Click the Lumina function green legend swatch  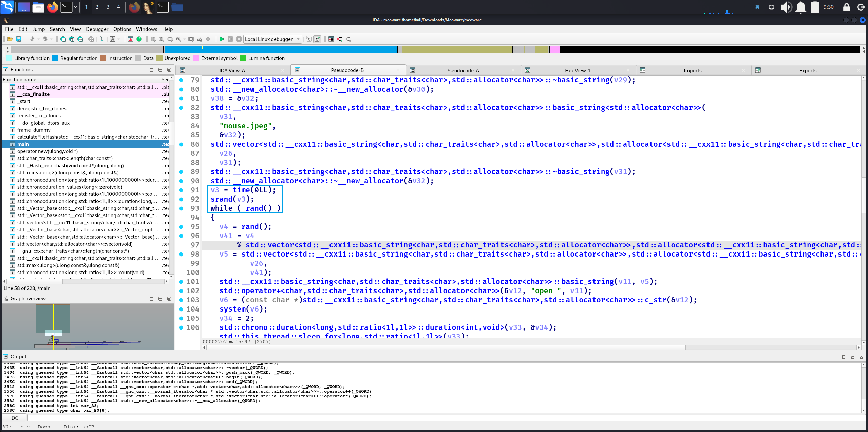[x=243, y=58]
